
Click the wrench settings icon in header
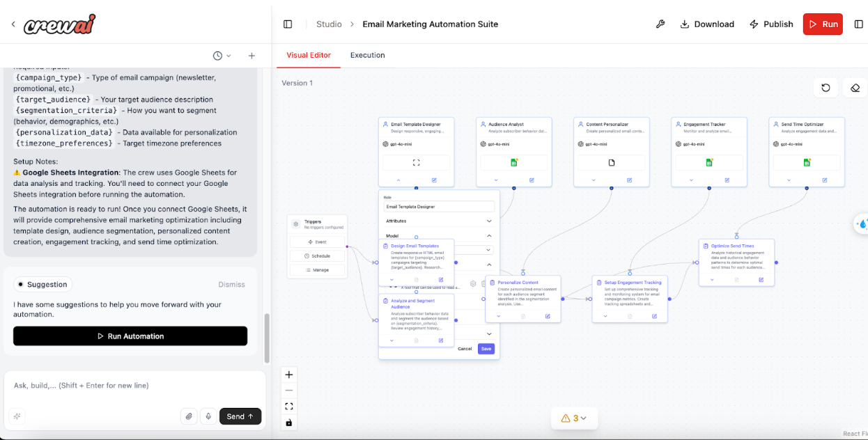coord(660,24)
